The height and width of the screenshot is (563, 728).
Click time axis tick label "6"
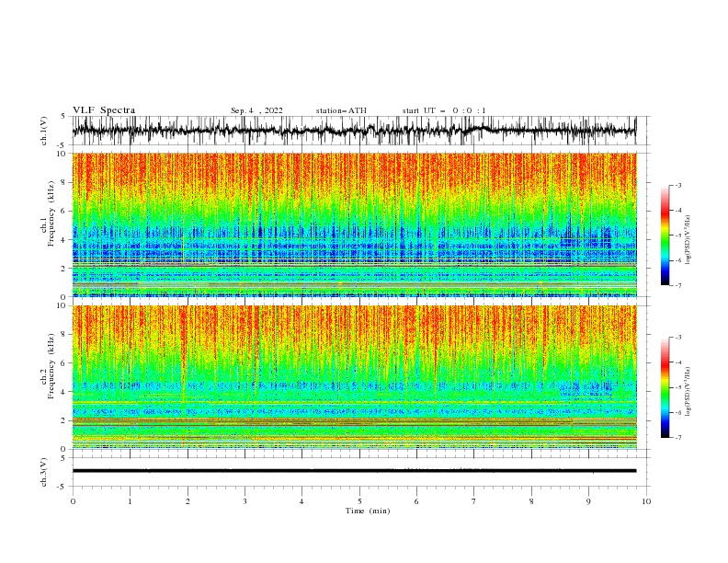(416, 501)
